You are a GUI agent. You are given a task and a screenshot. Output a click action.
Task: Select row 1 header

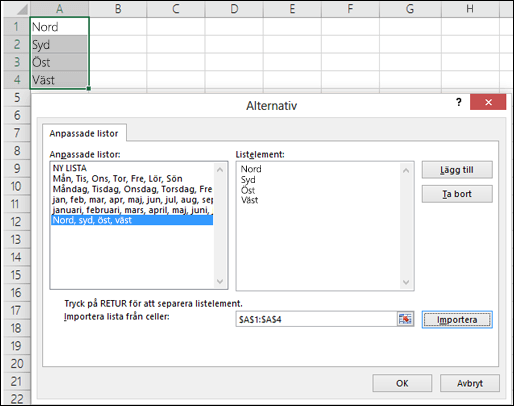click(x=16, y=27)
